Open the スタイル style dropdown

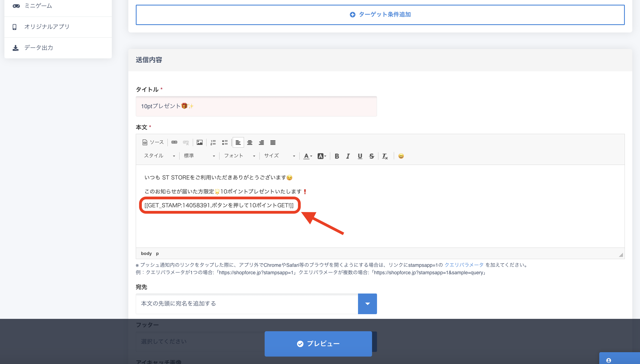159,156
